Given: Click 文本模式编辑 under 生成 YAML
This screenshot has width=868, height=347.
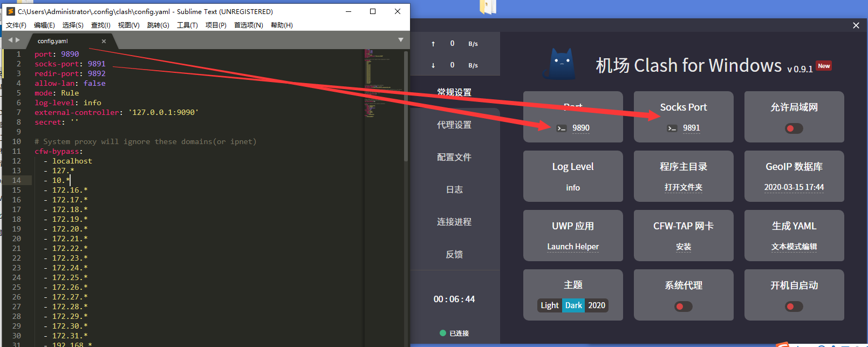Looking at the screenshot, I should click(x=794, y=247).
